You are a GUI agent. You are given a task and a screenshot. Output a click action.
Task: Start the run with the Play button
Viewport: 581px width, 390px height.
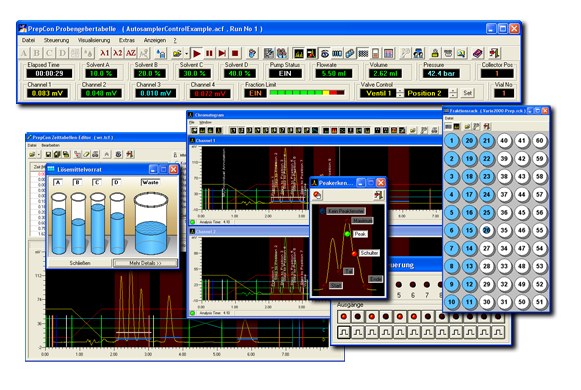click(197, 53)
